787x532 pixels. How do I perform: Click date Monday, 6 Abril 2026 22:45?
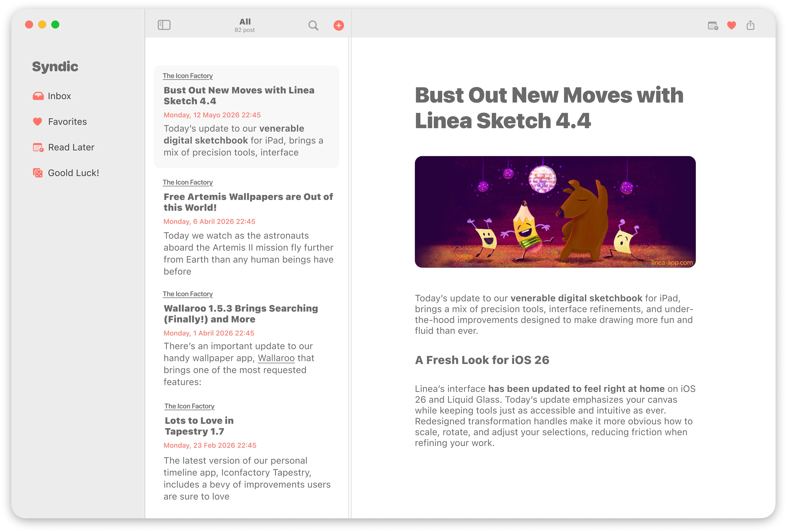pos(209,222)
